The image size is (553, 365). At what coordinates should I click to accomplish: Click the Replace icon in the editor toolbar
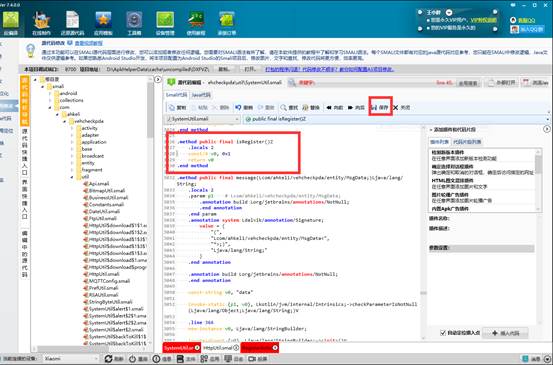305,108
